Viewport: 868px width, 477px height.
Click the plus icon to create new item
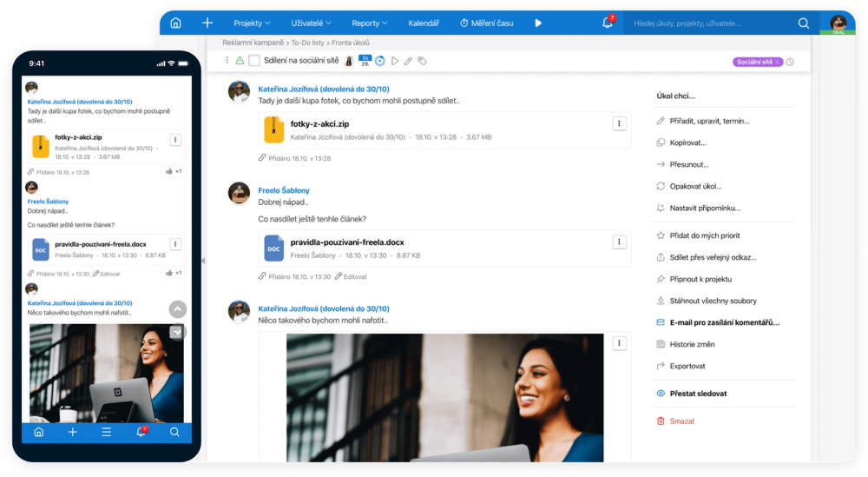tap(207, 23)
